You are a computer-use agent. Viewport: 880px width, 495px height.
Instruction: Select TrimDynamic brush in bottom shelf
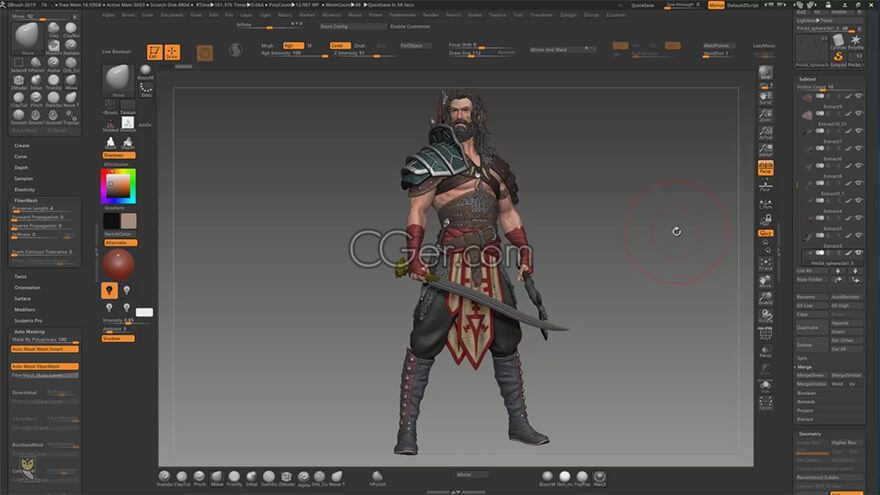[x=234, y=478]
